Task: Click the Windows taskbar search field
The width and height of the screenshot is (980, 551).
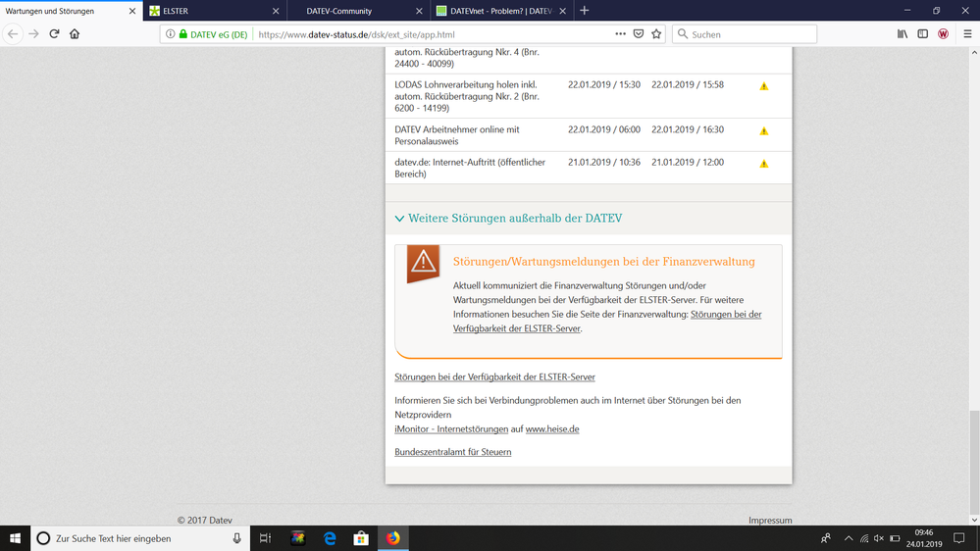Action: (140, 538)
